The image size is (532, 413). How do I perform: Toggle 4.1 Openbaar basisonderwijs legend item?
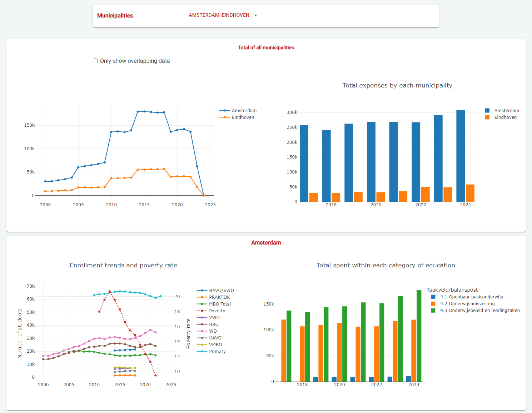(x=471, y=297)
